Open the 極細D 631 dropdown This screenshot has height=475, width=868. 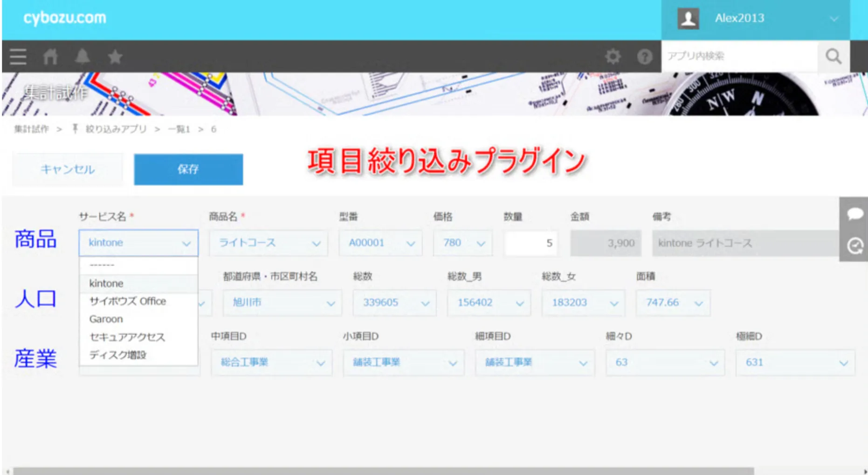(795, 362)
